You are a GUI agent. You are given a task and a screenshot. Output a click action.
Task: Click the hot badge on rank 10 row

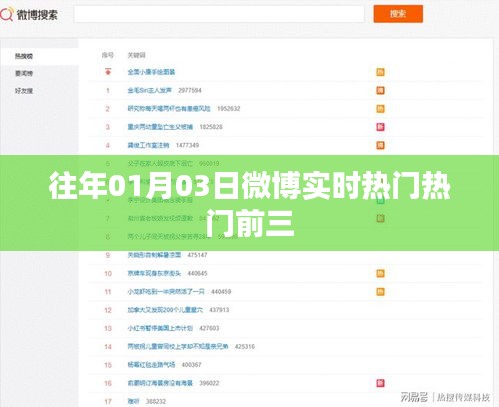tap(380, 274)
